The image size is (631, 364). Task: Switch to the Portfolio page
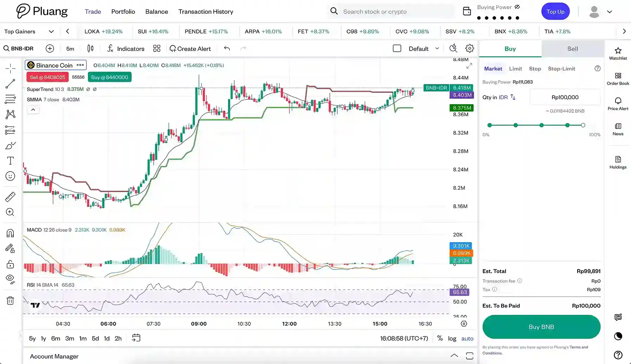[x=123, y=12]
